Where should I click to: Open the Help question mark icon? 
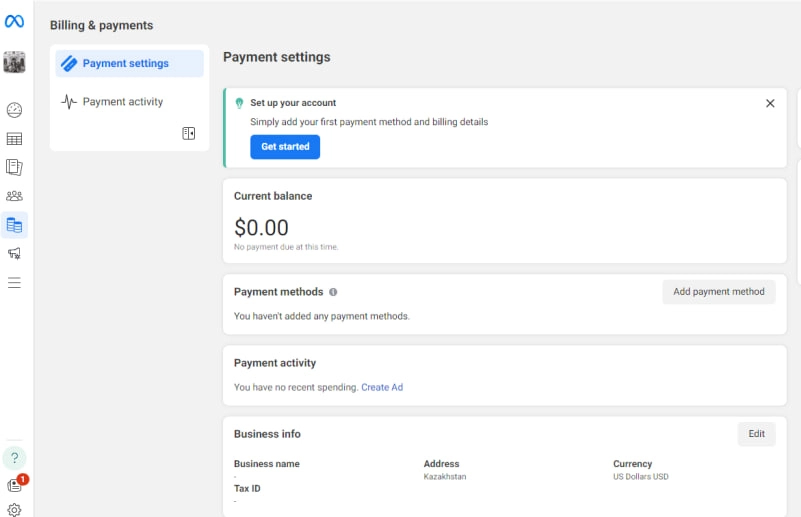click(14, 458)
